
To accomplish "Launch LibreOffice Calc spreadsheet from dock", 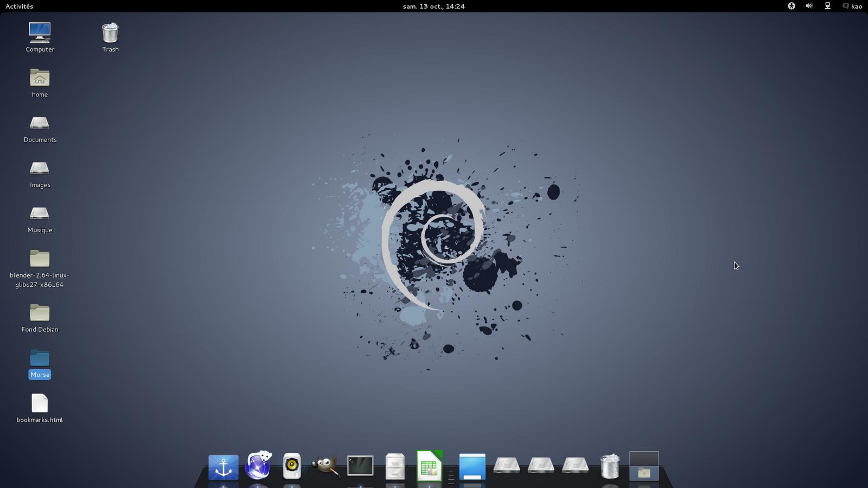I will (x=429, y=466).
